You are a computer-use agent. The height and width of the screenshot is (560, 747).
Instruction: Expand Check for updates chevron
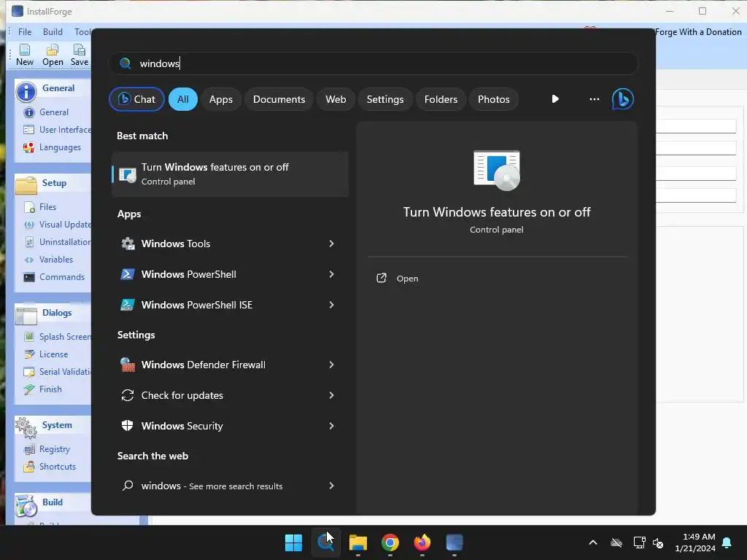click(x=332, y=395)
